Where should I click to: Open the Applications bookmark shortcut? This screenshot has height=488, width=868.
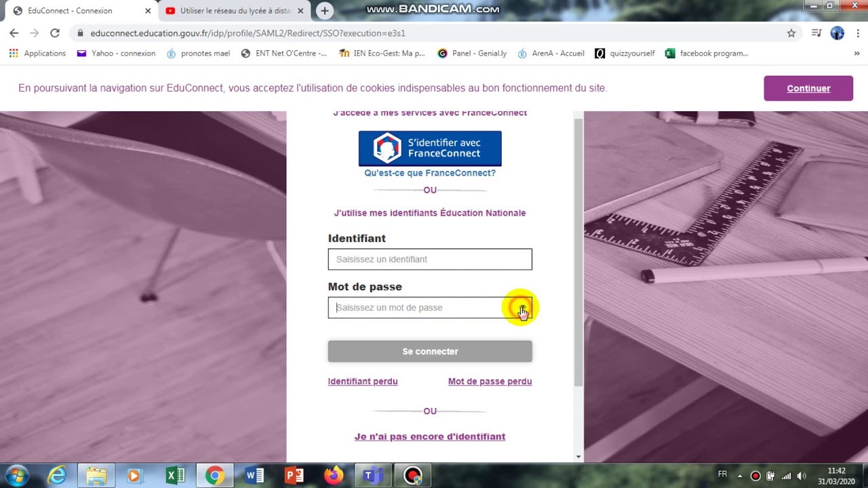(37, 53)
